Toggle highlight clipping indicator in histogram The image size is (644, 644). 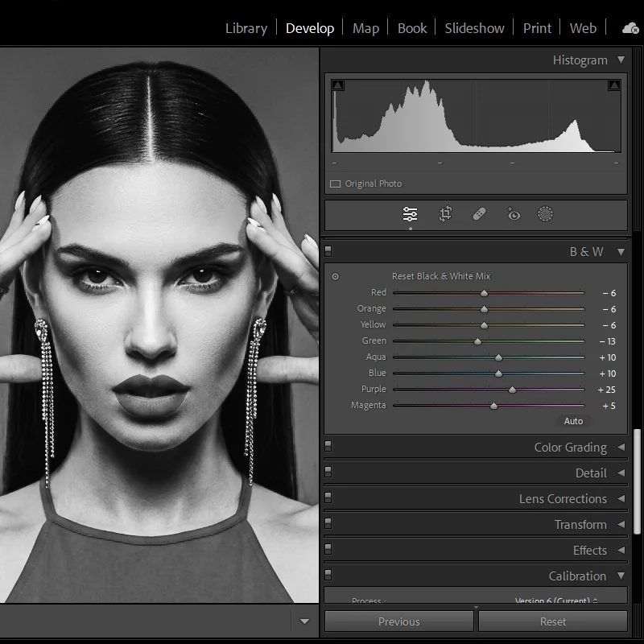614,85
